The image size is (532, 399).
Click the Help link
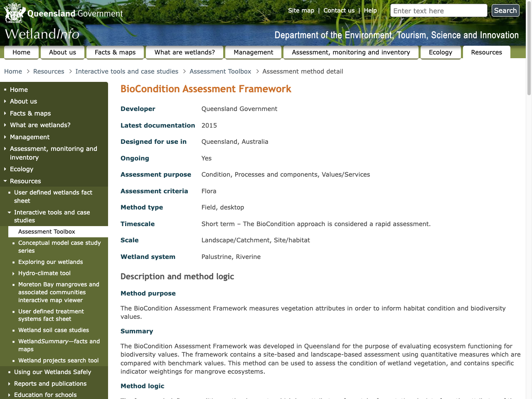370,10
